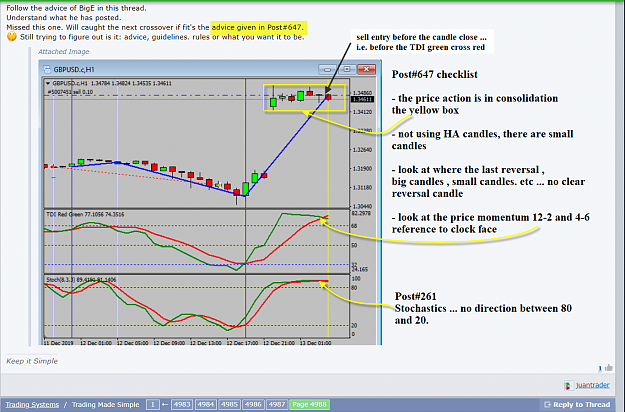This screenshot has width=625, height=412.
Task: Click the juantrader avatar icon
Action: pos(569,385)
